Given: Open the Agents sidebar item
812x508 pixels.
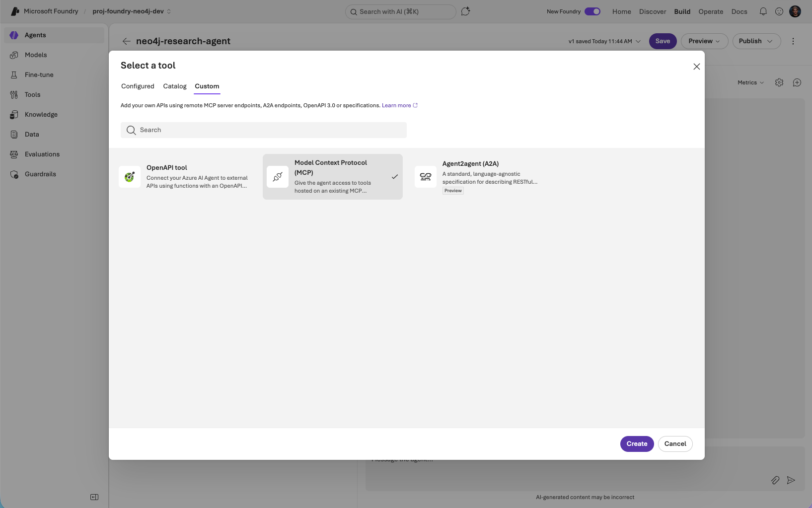Looking at the screenshot, I should [54, 35].
